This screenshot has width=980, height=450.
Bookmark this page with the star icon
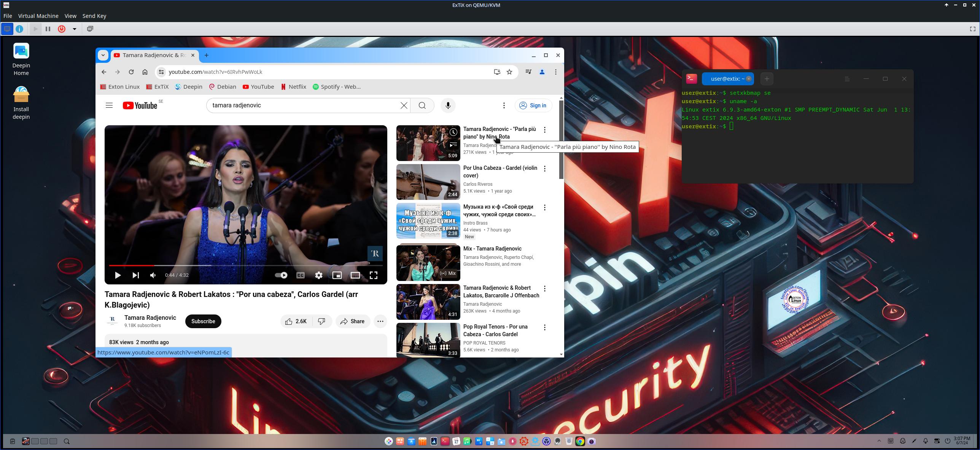click(x=509, y=72)
